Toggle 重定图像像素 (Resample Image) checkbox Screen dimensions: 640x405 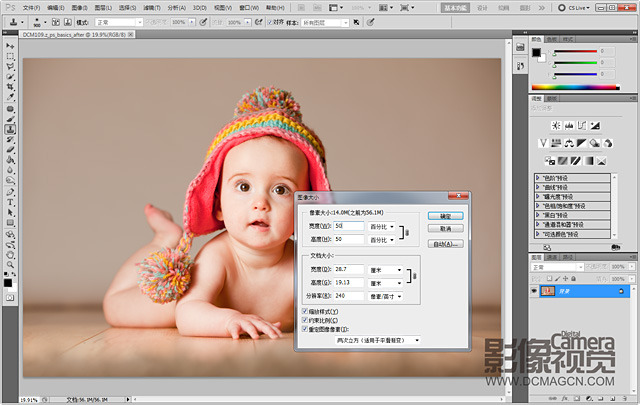(x=305, y=330)
